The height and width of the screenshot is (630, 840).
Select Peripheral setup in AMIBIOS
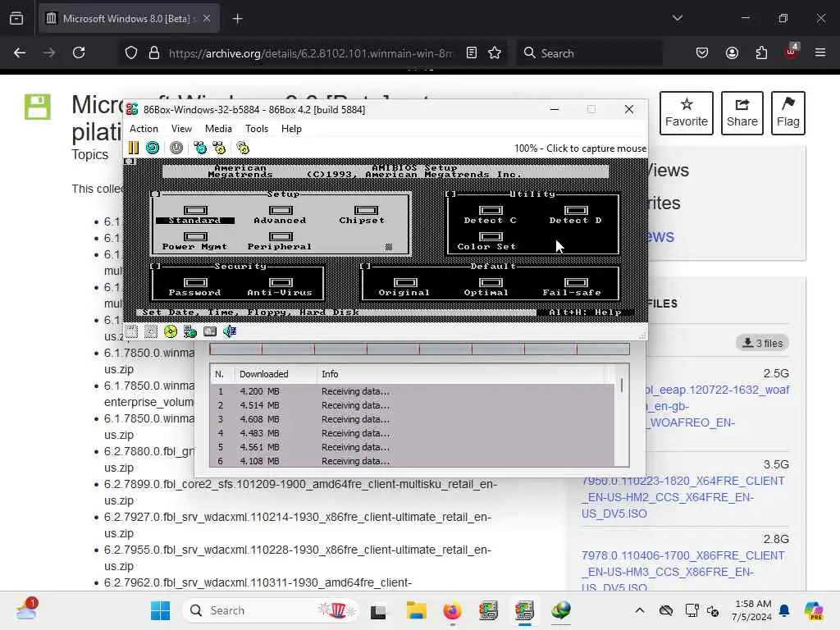[280, 241]
